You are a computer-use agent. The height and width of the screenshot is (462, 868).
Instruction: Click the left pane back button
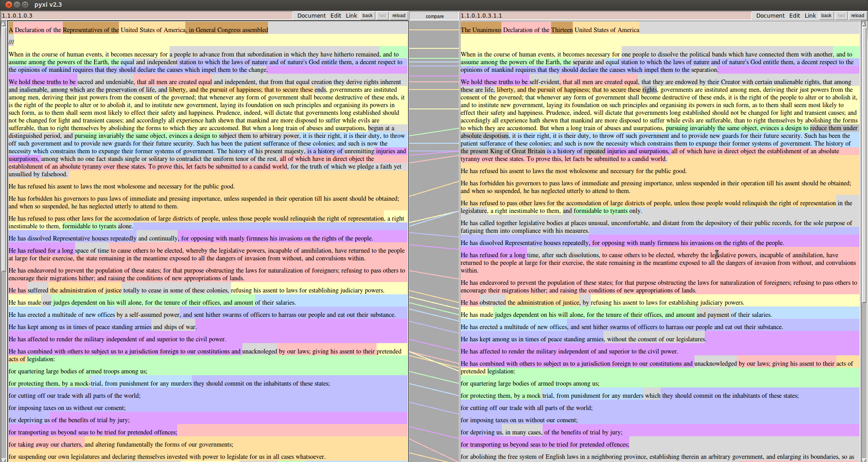click(368, 16)
